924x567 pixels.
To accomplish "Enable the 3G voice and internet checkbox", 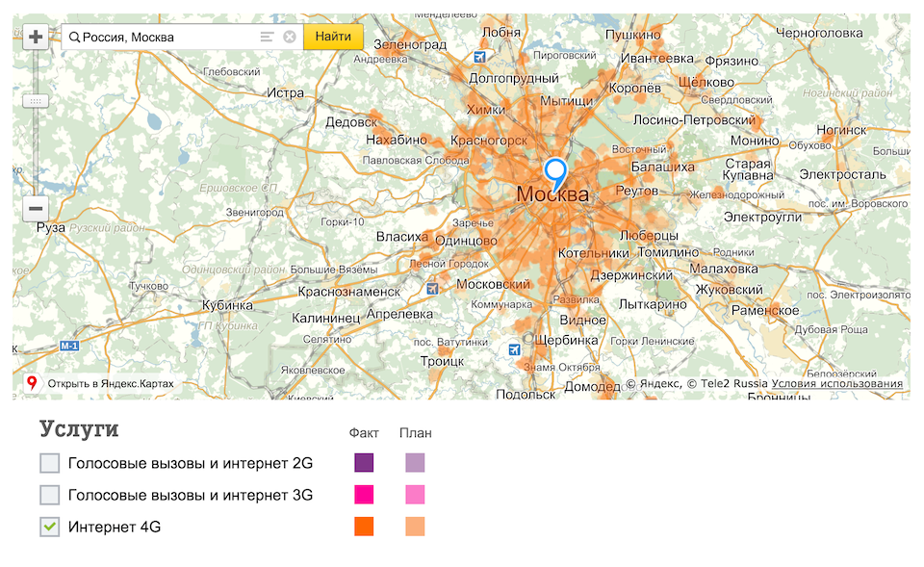I will (49, 495).
